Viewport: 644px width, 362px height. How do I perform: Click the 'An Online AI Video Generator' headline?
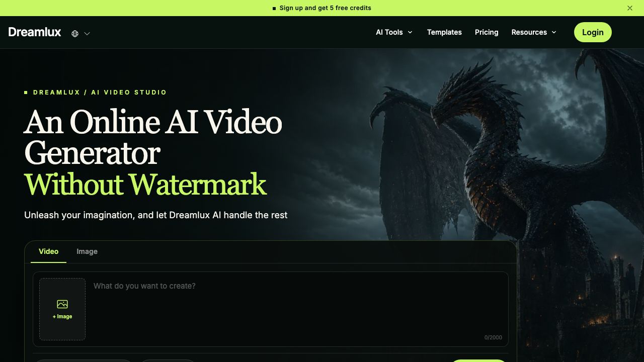pos(153,137)
